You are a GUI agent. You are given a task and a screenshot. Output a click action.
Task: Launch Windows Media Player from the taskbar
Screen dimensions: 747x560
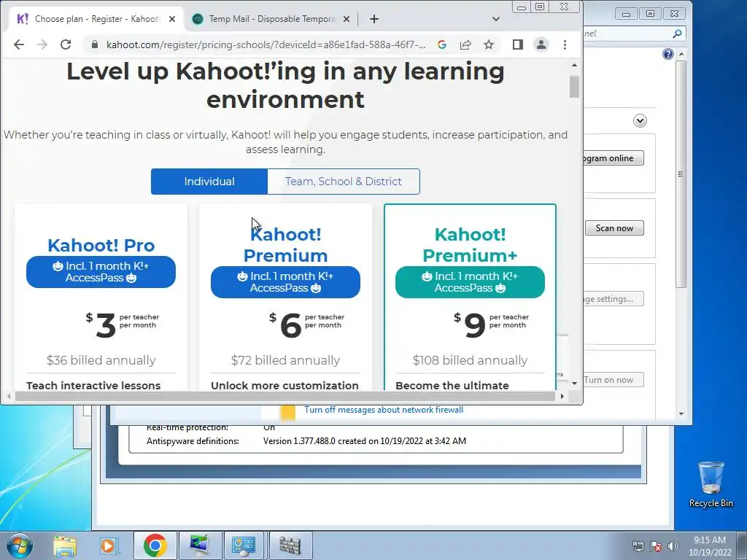coord(109,545)
